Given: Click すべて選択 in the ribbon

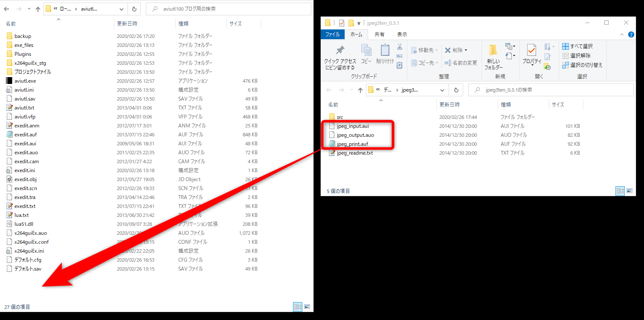Looking at the screenshot, I should (x=577, y=46).
